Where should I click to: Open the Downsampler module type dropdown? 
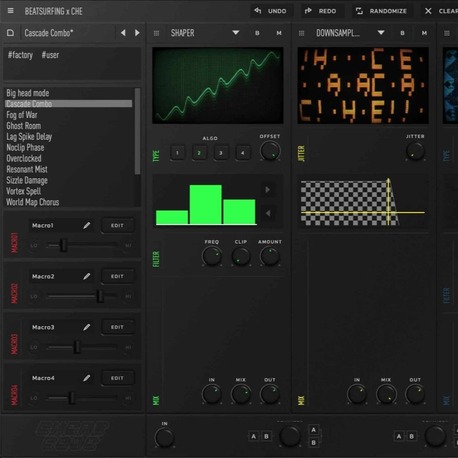point(381,33)
